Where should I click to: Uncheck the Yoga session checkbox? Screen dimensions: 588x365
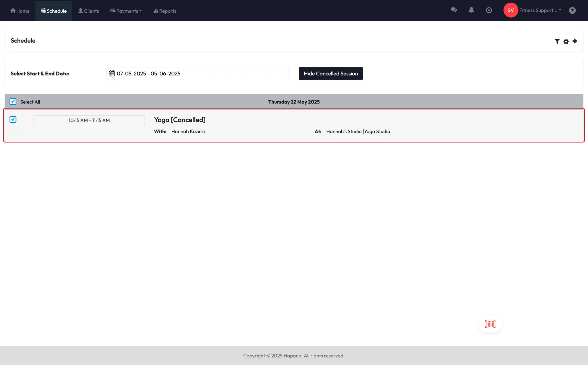click(x=13, y=119)
